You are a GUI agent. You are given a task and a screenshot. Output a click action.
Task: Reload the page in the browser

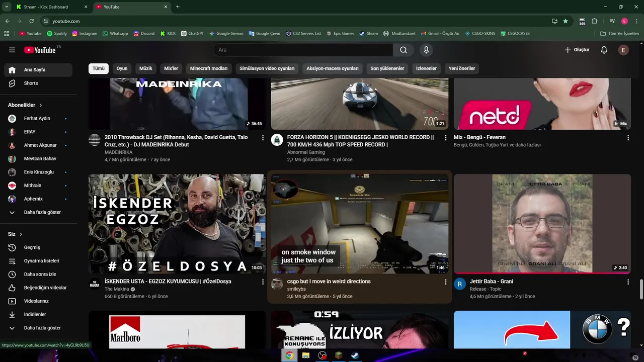coord(31,21)
